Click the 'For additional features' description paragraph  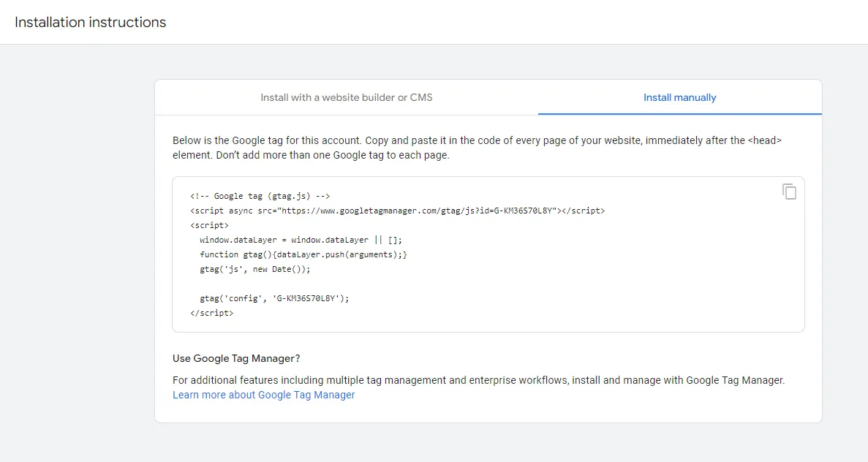coord(478,380)
